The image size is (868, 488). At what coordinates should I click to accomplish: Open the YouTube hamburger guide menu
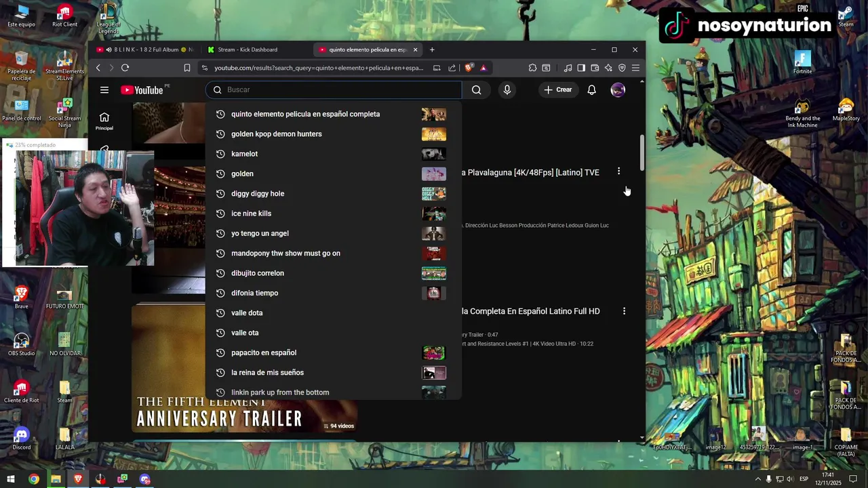[x=104, y=89]
